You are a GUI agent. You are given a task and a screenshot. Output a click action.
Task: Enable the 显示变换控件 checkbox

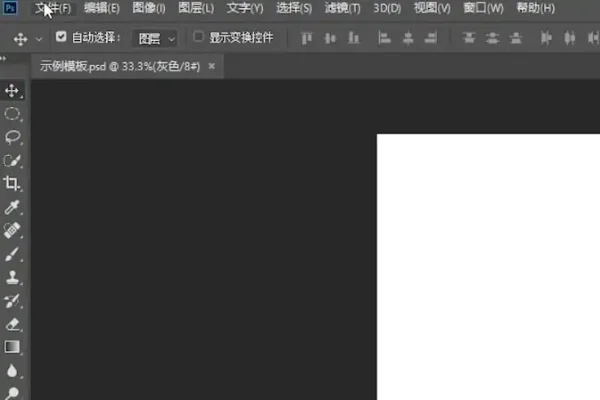tap(199, 38)
